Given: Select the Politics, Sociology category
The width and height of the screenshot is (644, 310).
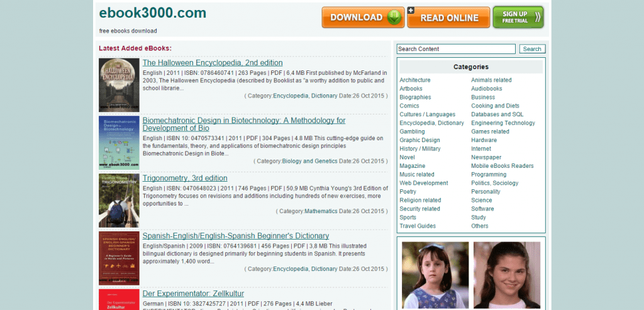Looking at the screenshot, I should point(494,183).
